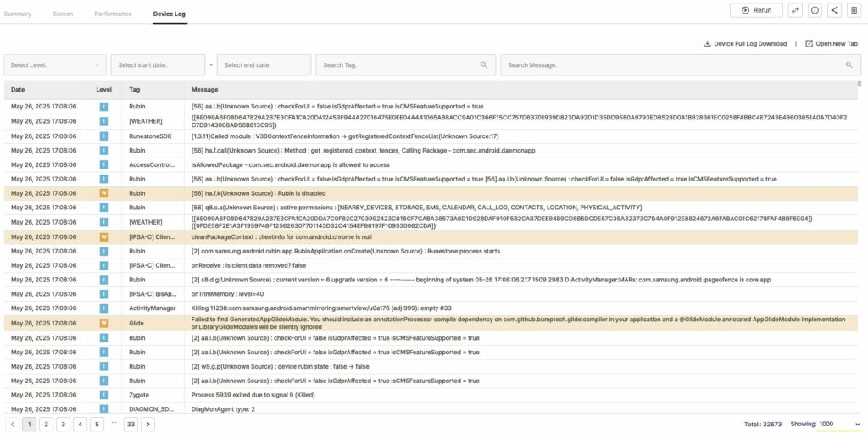The width and height of the screenshot is (868, 439).
Task: Click the Search Message input field
Action: point(670,65)
